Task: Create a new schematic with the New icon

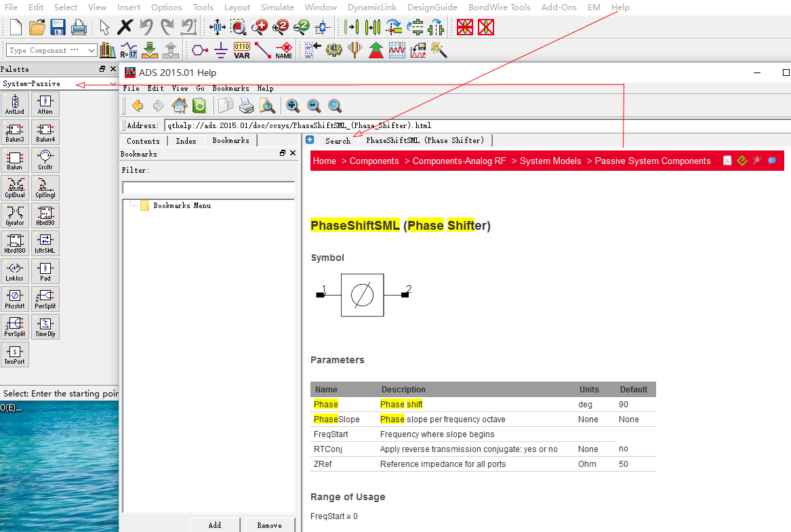Action: pos(16,27)
